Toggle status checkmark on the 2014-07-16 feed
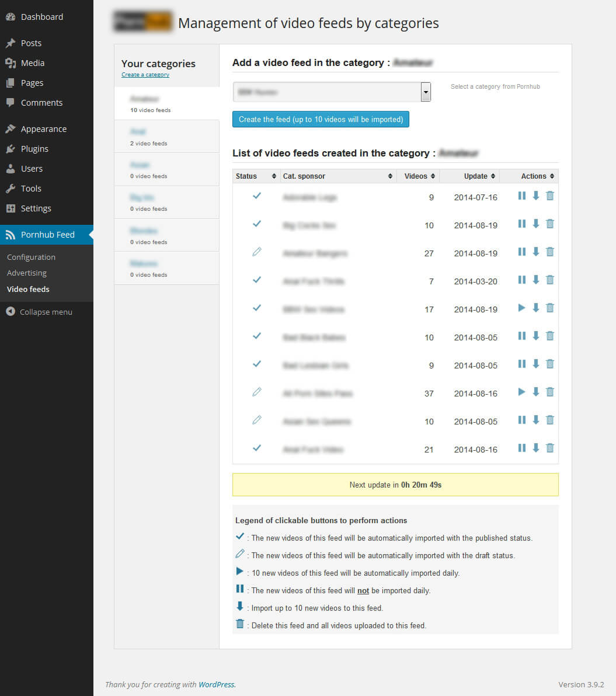Viewport: 616px width, 696px height. click(x=256, y=196)
